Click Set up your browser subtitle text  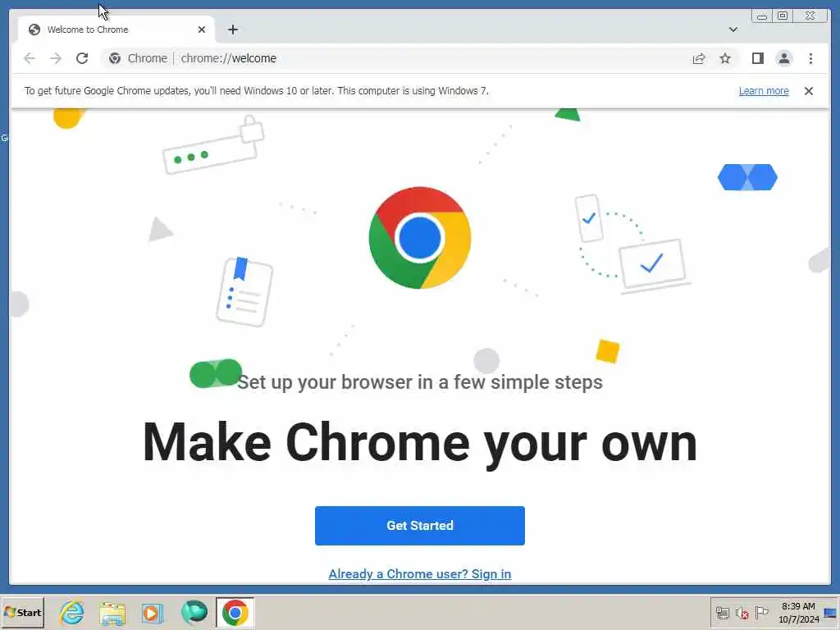point(419,382)
